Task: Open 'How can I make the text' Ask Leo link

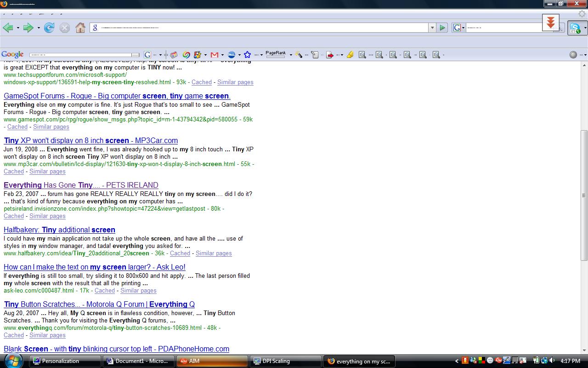Action: (95, 267)
